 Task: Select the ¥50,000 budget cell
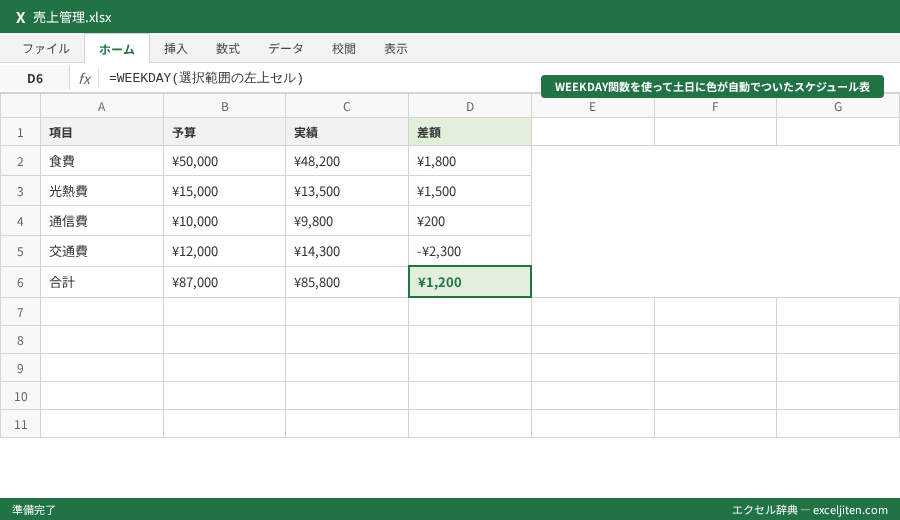[x=224, y=161]
